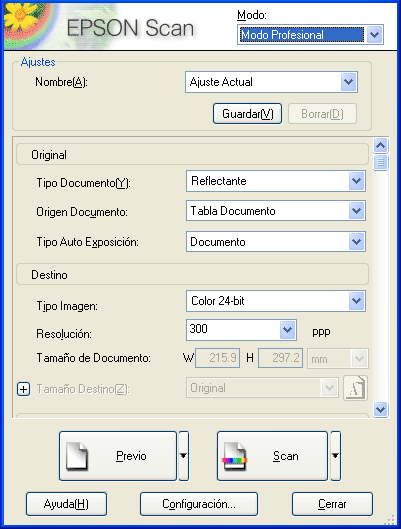Open the Origen Documento dropdown

tap(276, 211)
